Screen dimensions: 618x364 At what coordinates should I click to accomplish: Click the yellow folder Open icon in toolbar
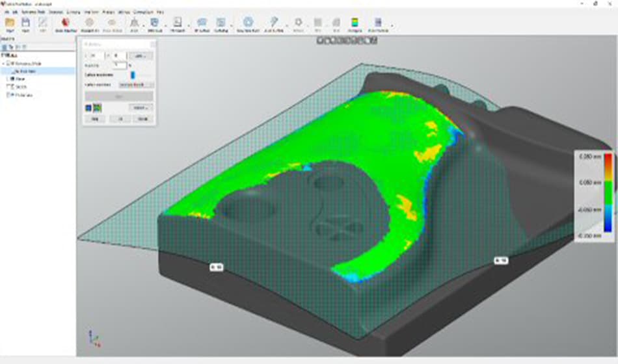(x=10, y=23)
